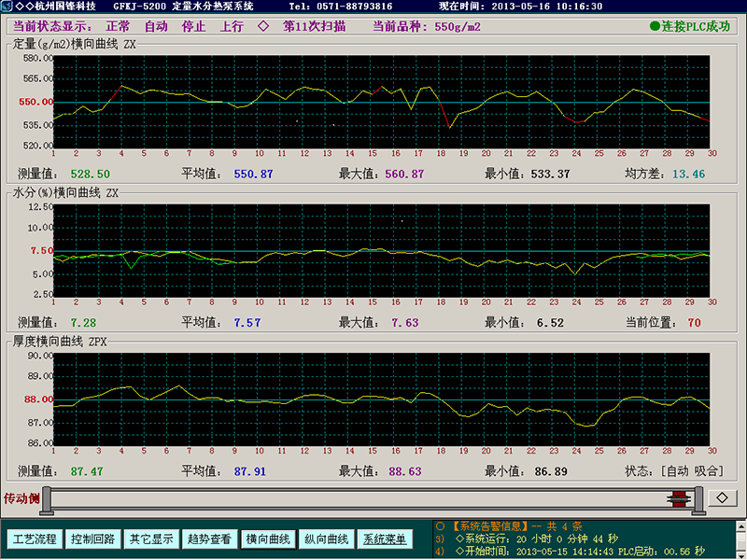
Task: Show 其它显示 other display page
Action: 151,539
